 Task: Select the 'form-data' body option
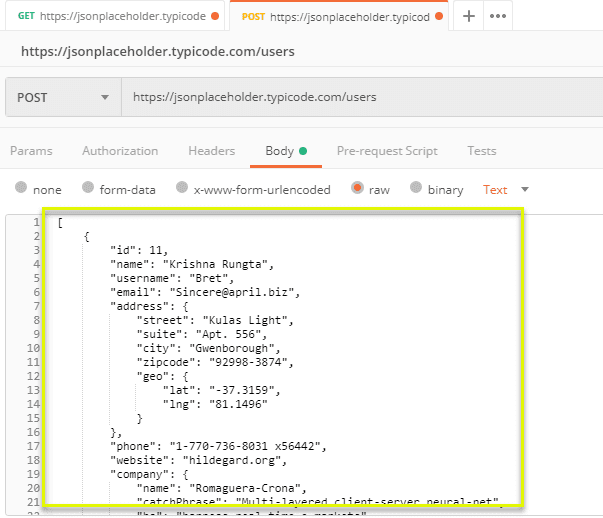pyautogui.click(x=88, y=189)
